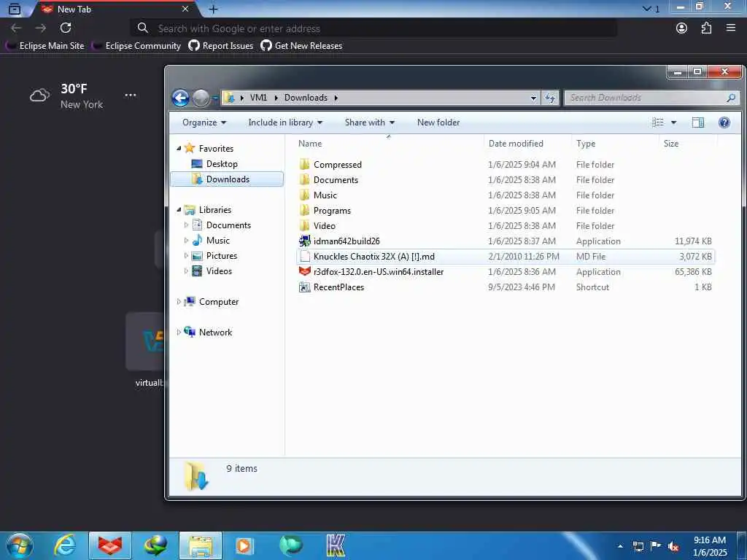The height and width of the screenshot is (560, 747).
Task: Open weather widget options ellipsis
Action: (x=131, y=96)
